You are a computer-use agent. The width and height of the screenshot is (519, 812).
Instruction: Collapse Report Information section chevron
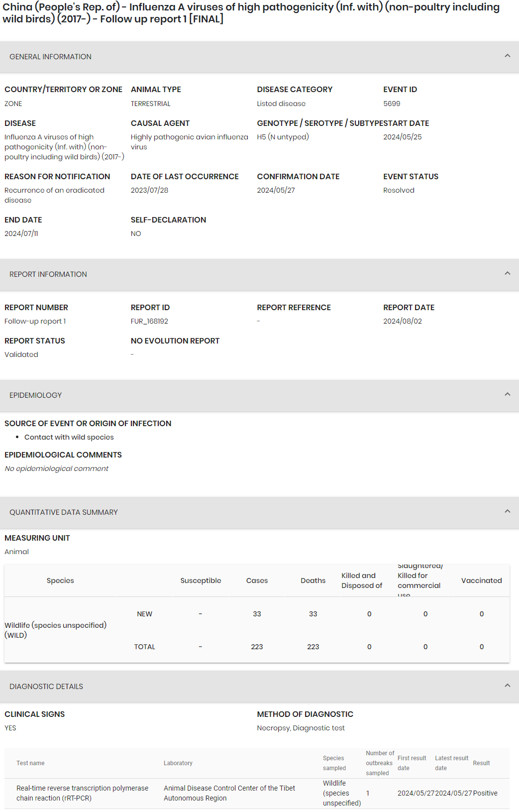(x=507, y=274)
